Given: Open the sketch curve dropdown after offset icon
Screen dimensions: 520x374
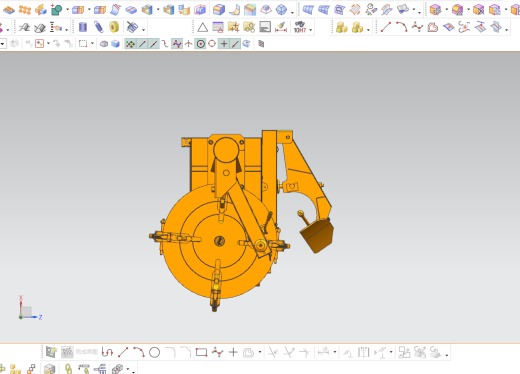Looking at the screenshot, I should click(260, 352).
